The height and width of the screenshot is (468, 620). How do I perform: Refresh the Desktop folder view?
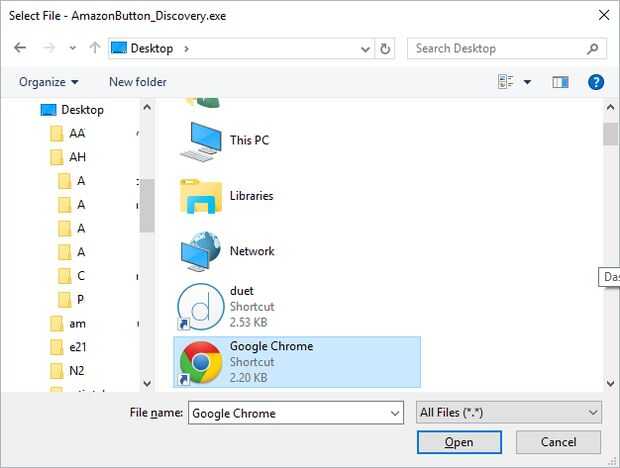(x=385, y=49)
